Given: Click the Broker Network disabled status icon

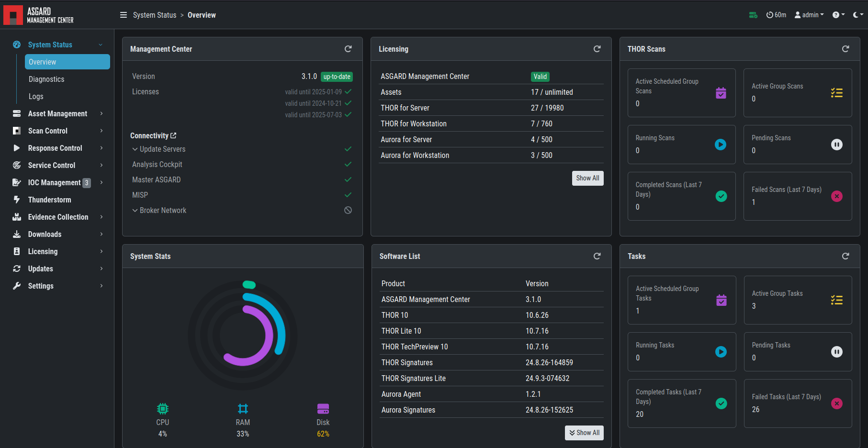Looking at the screenshot, I should click(348, 210).
